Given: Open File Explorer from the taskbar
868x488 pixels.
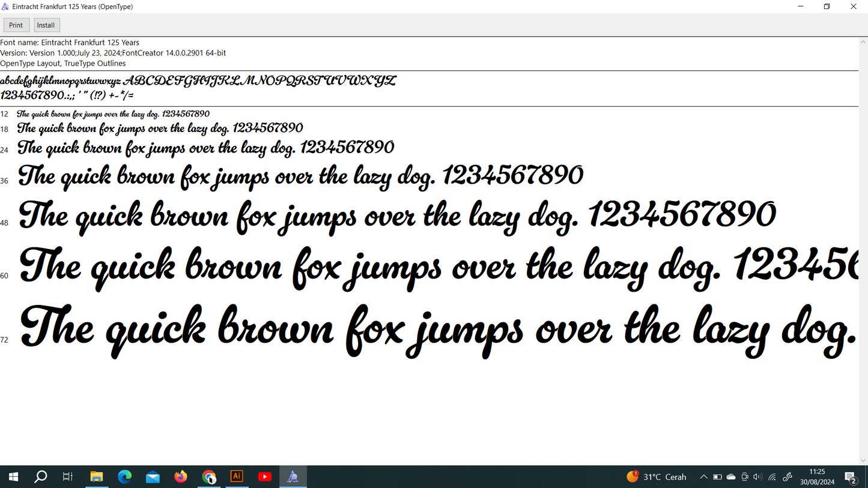Looking at the screenshot, I should point(97,477).
